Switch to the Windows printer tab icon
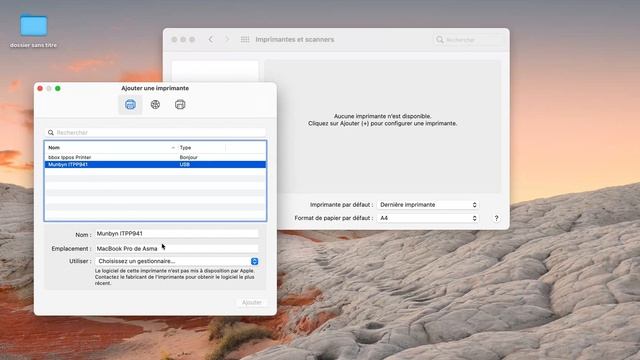 tap(180, 104)
